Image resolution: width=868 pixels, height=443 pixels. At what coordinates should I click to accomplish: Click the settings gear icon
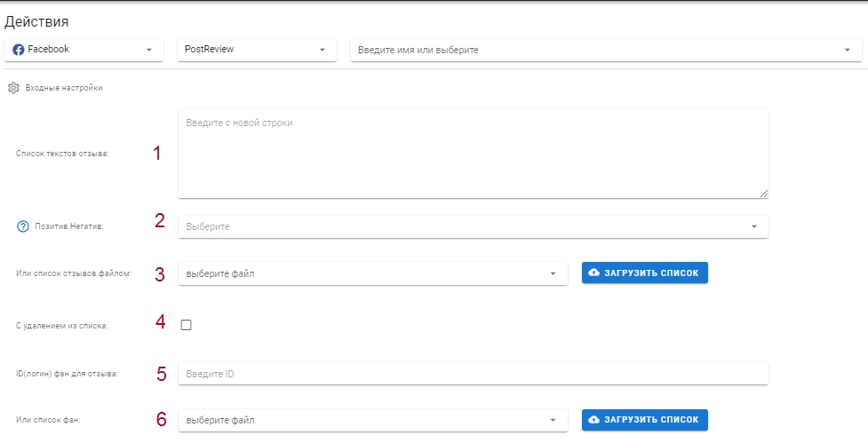13,88
